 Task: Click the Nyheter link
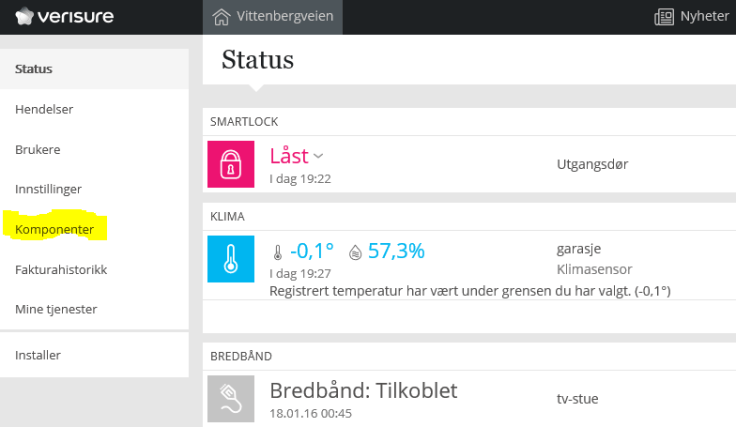click(x=704, y=17)
